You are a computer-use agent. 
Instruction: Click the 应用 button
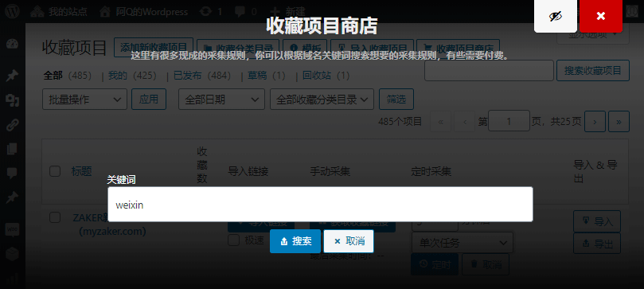(149, 100)
